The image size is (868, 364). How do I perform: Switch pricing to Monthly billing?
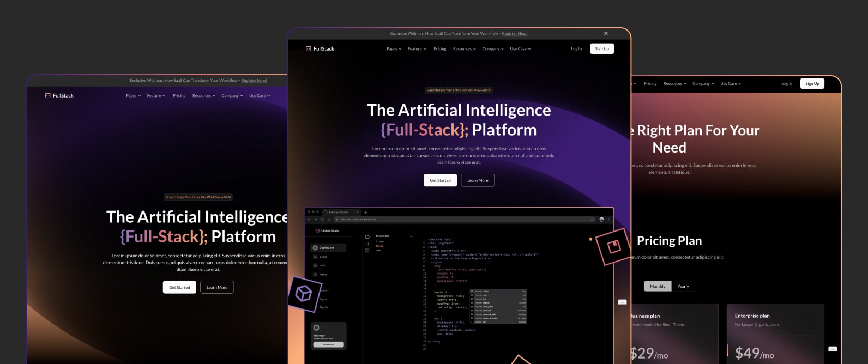[x=658, y=286]
